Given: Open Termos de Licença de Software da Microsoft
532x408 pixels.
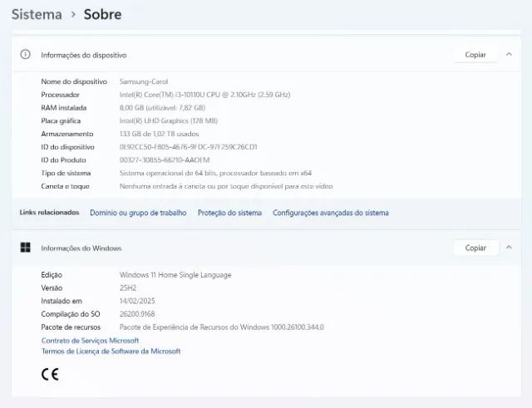Looking at the screenshot, I should (x=111, y=351).
